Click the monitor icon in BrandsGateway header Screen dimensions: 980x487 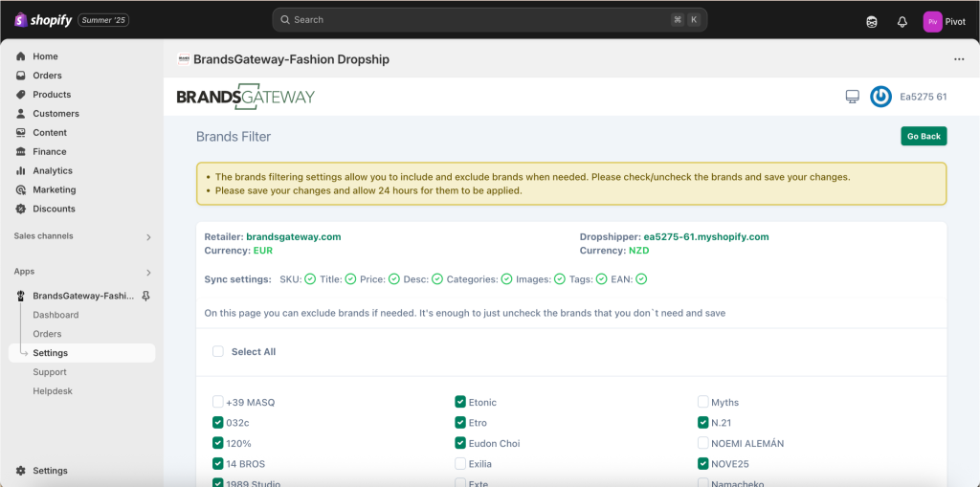[852, 97]
